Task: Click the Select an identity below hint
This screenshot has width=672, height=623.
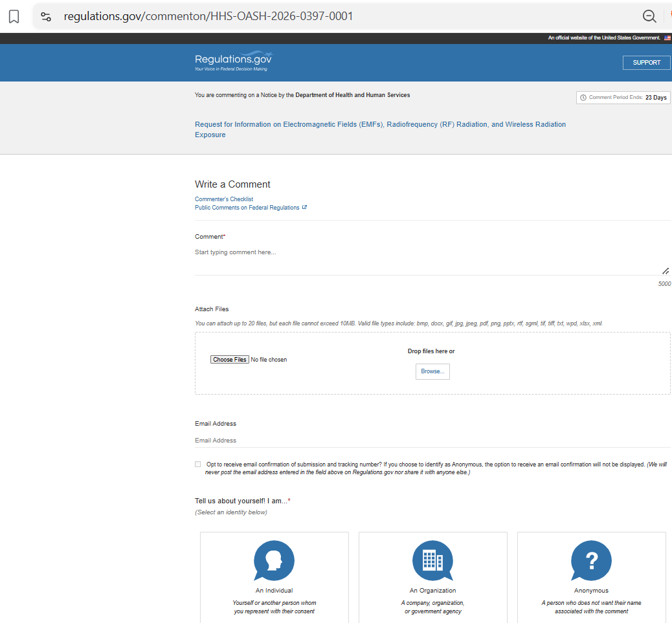Action: (231, 512)
